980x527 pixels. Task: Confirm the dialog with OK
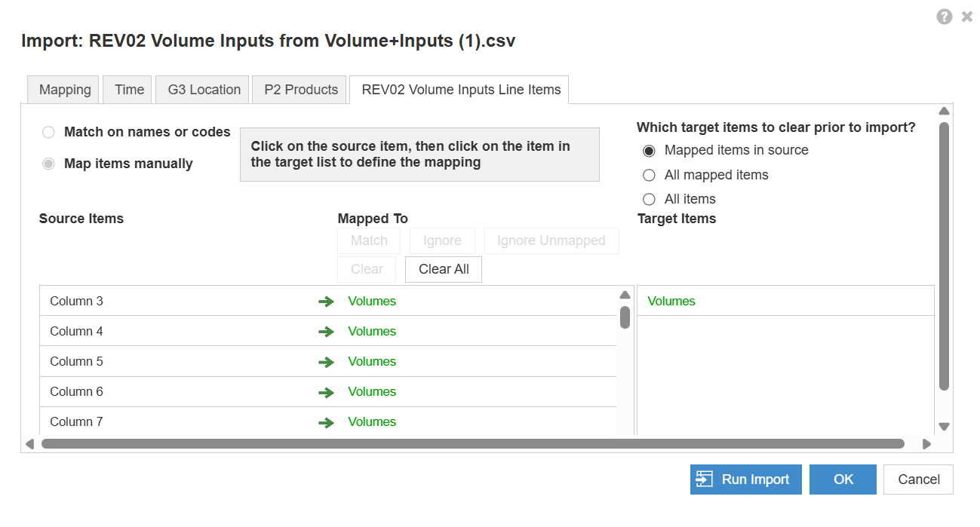pyautogui.click(x=843, y=480)
